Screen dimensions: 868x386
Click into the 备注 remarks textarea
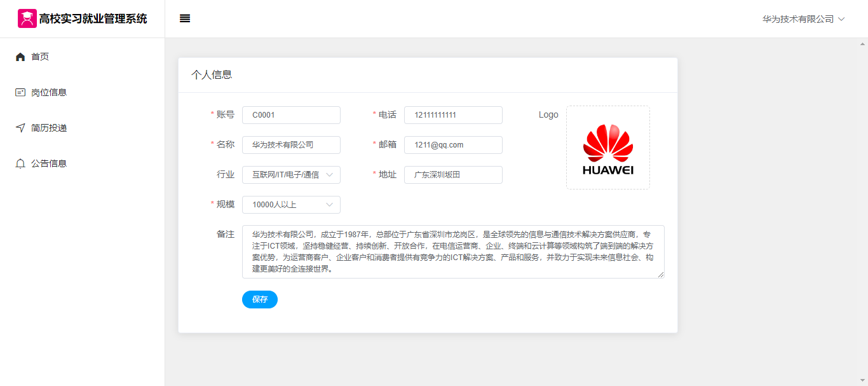pyautogui.click(x=453, y=252)
